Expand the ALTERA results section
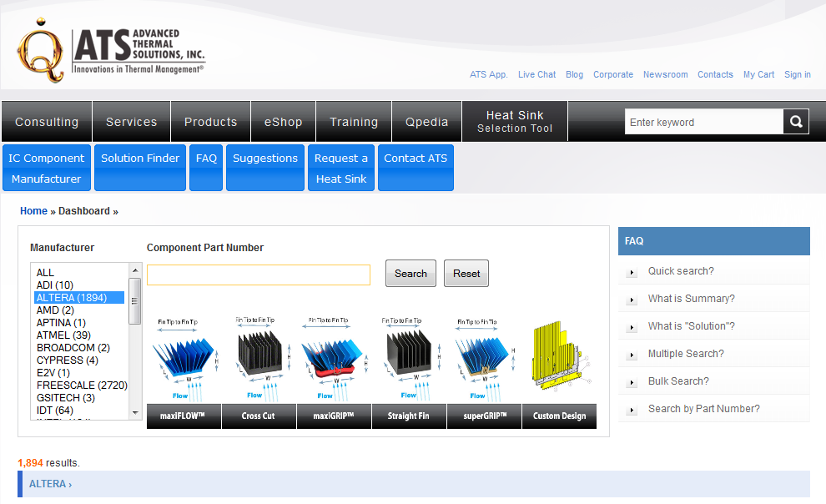Viewport: 826px width, 504px height. click(48, 483)
